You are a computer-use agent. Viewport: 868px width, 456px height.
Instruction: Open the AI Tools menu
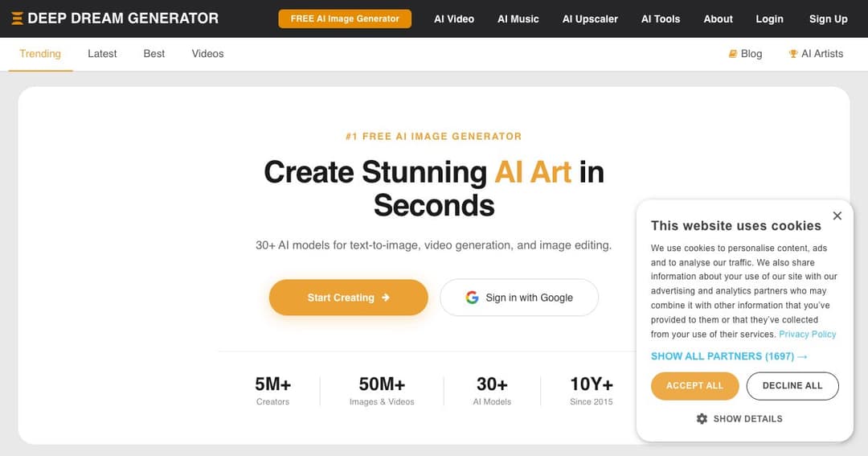coord(661,18)
